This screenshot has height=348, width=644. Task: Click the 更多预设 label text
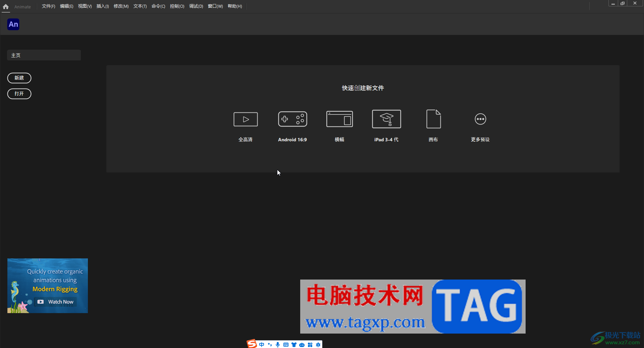click(480, 140)
